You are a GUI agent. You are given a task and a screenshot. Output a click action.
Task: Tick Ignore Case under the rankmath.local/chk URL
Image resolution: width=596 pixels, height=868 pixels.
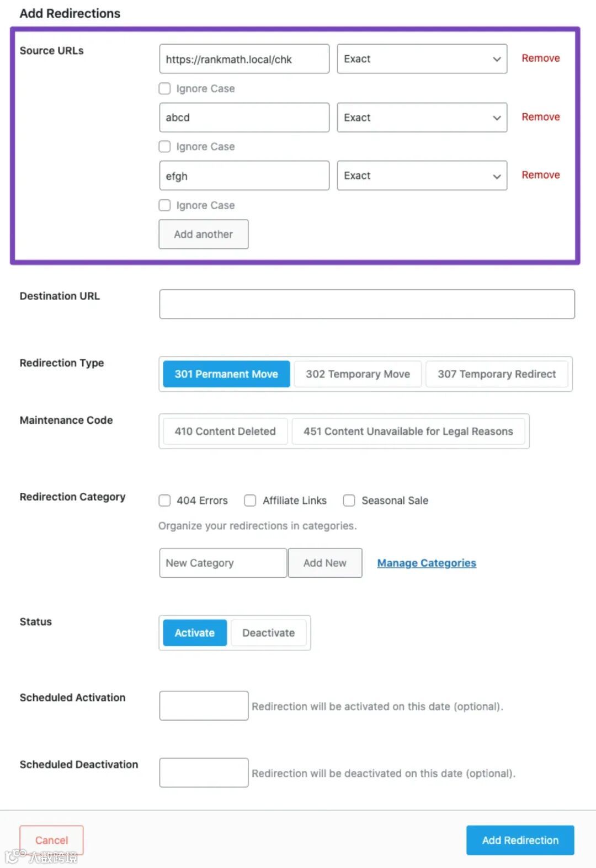(x=164, y=88)
